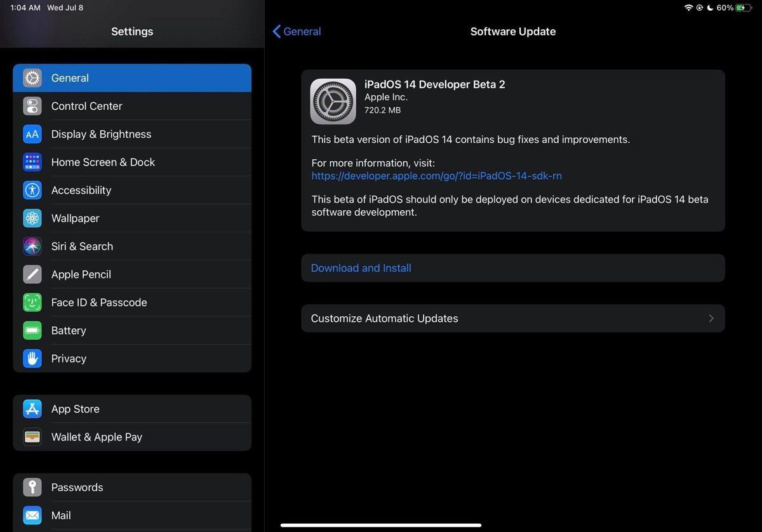Select the General settings gear icon

pos(32,77)
